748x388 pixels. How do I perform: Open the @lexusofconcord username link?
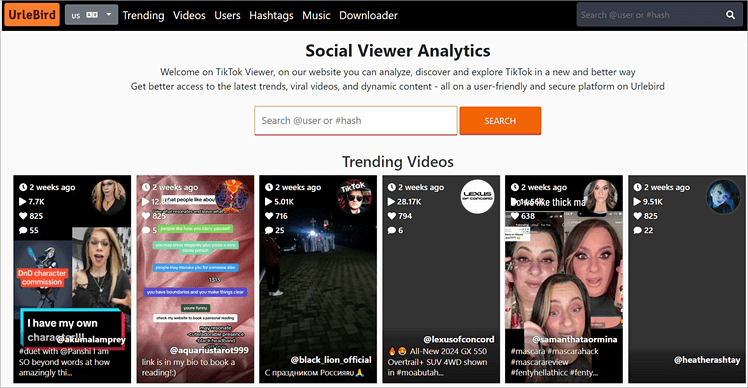458,339
